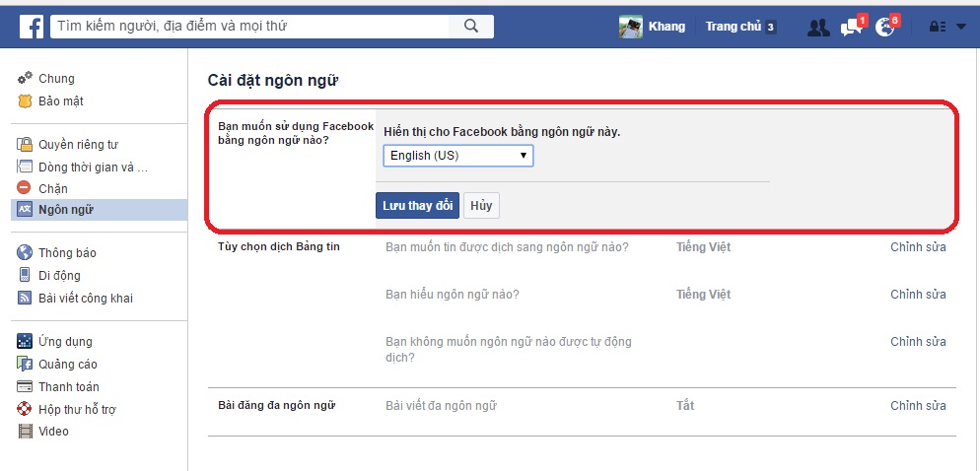Click the Hủy button

click(x=481, y=206)
